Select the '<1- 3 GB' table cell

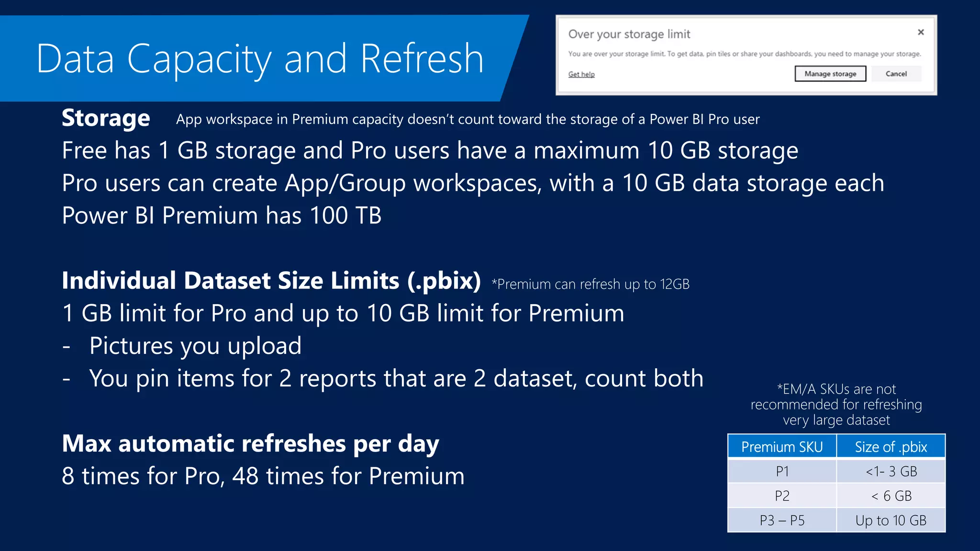891,471
